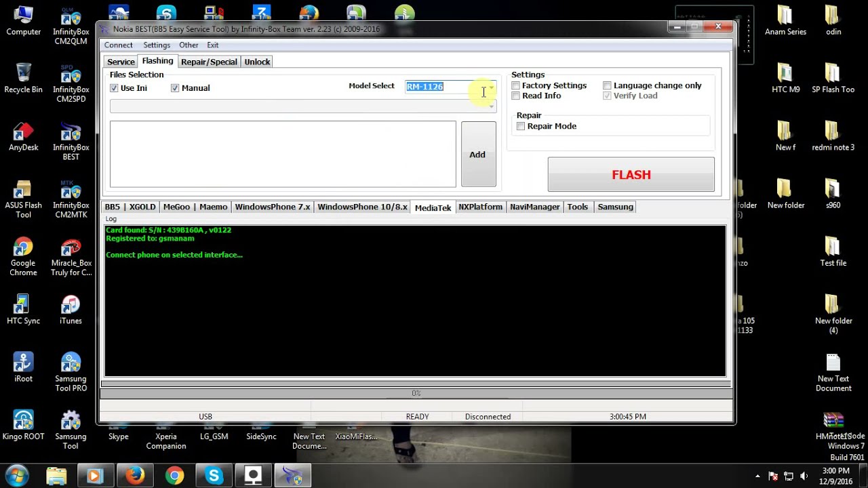
Task: Open the ASUS Flash Tool shortcut
Action: tap(23, 199)
